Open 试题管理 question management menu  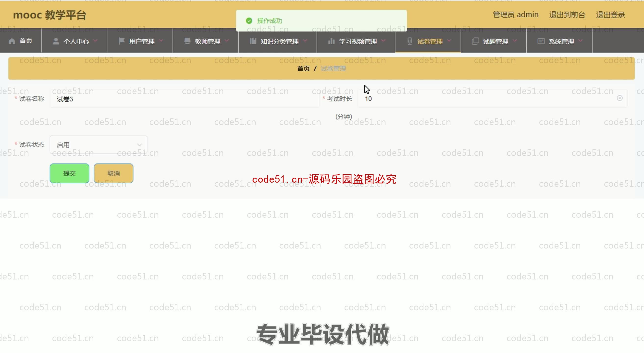[x=495, y=41]
